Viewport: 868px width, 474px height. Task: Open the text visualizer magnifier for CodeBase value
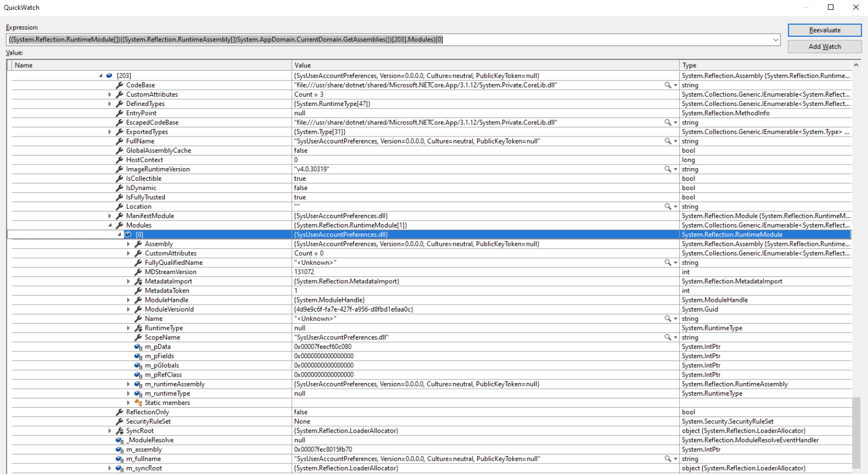[x=668, y=85]
